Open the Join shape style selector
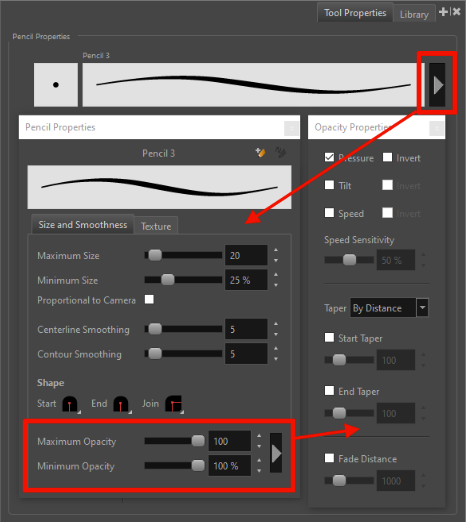This screenshot has height=522, width=466. [174, 404]
